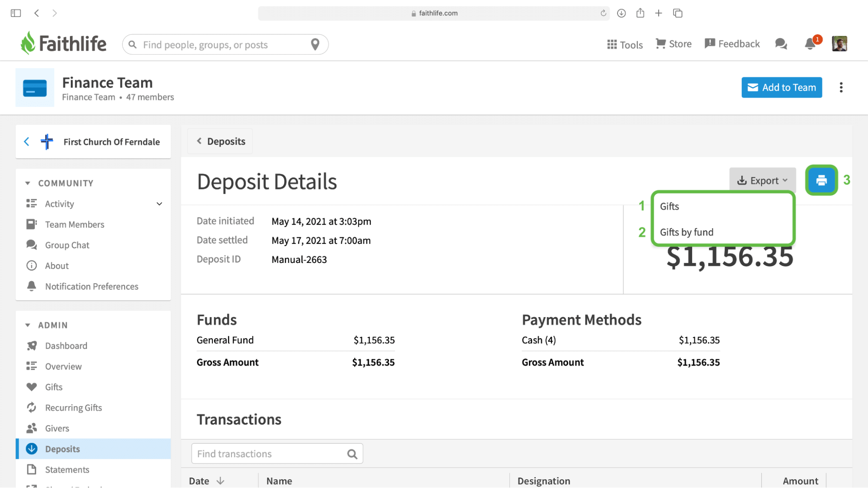
Task: Collapse the ADMIN section
Action: click(x=28, y=325)
